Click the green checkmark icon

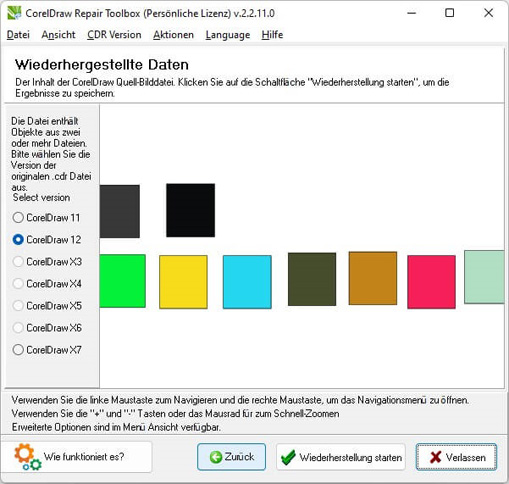point(288,457)
